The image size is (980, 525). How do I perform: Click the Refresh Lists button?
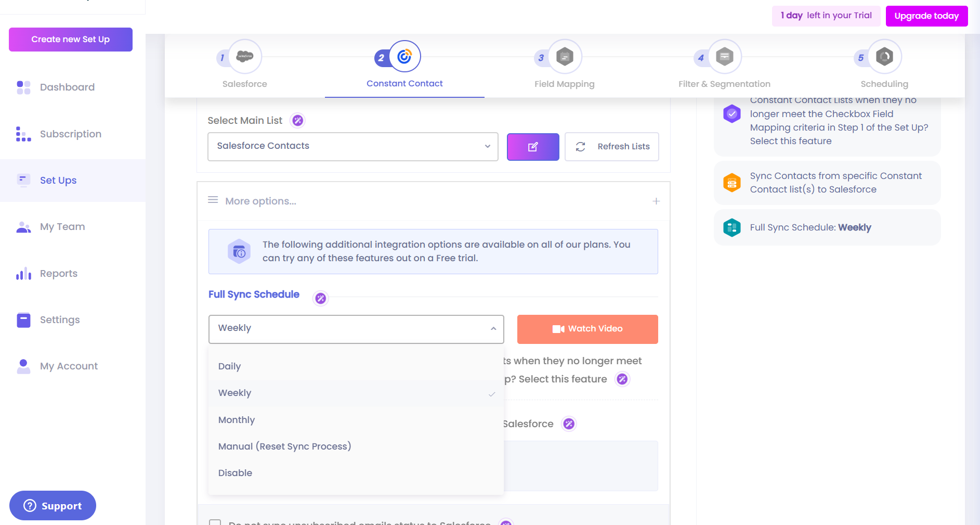[612, 147]
